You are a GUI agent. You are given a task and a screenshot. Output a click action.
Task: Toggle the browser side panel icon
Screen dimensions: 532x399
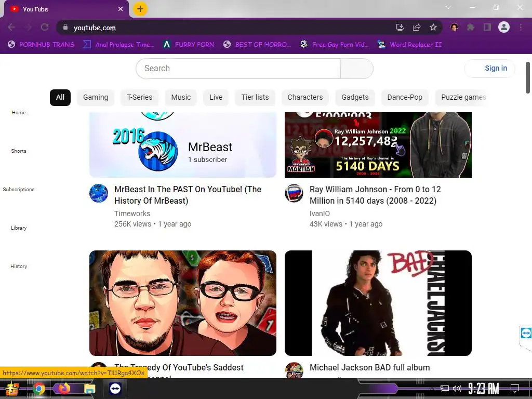coord(487,27)
